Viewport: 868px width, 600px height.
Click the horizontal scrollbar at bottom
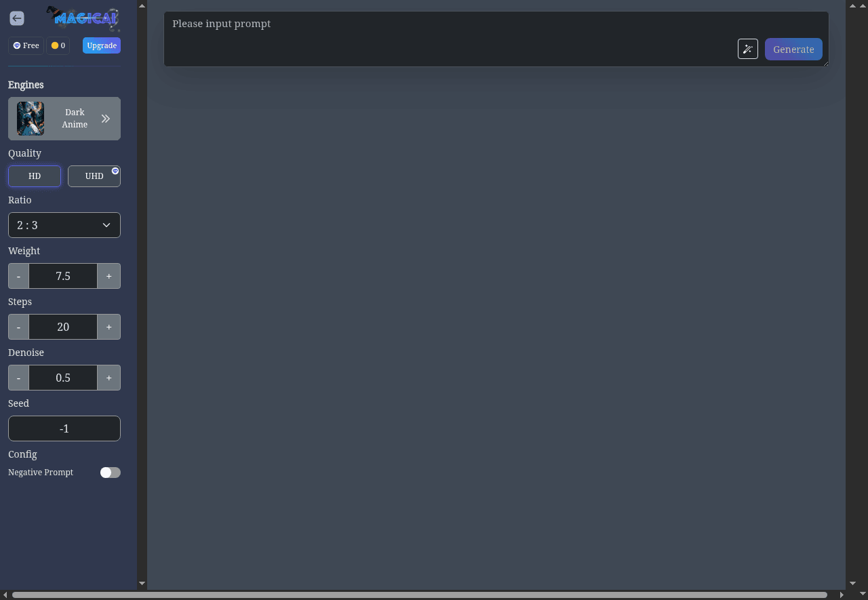tap(419, 595)
